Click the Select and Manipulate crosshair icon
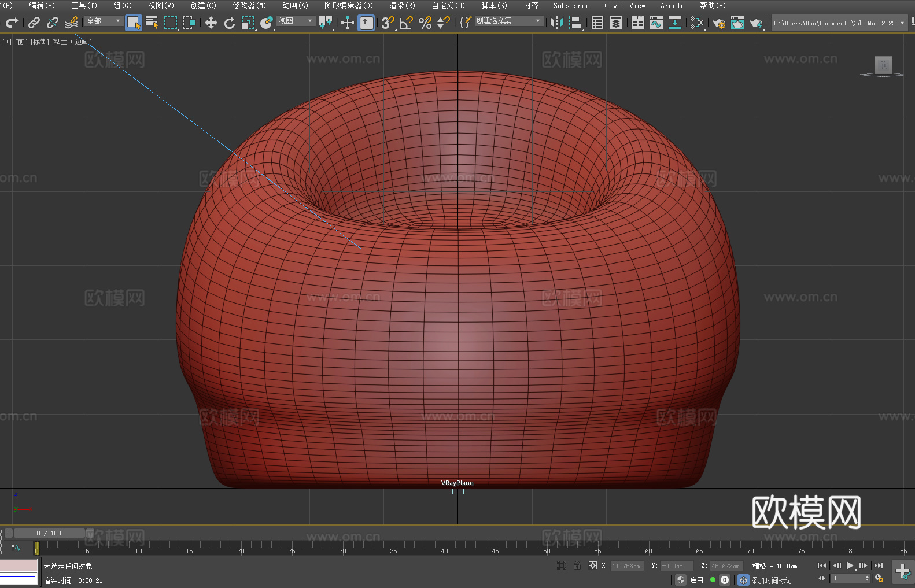 [348, 23]
